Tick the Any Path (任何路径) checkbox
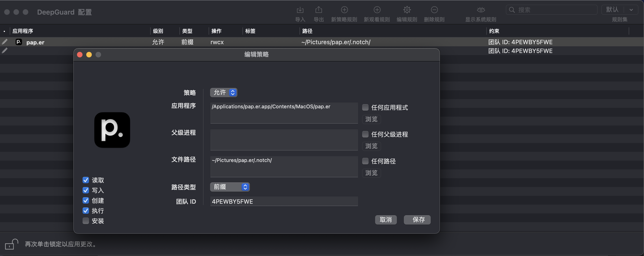Image resolution: width=644 pixels, height=256 pixels. click(x=365, y=161)
